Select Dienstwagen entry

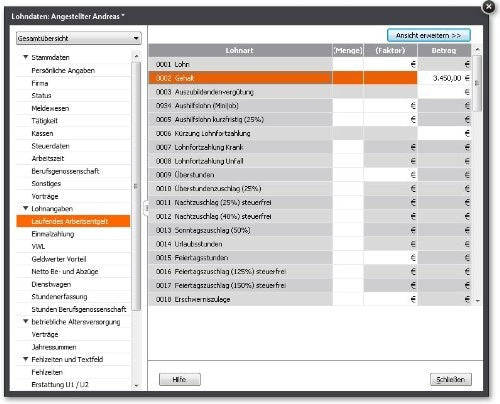point(73,284)
